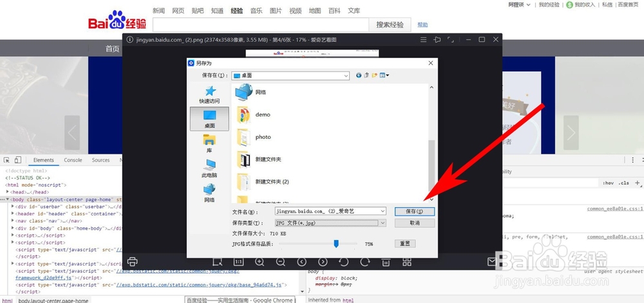Screen dimensions: 644x303
Task: Switch to the Elements tab in DevTools
Action: [44, 160]
